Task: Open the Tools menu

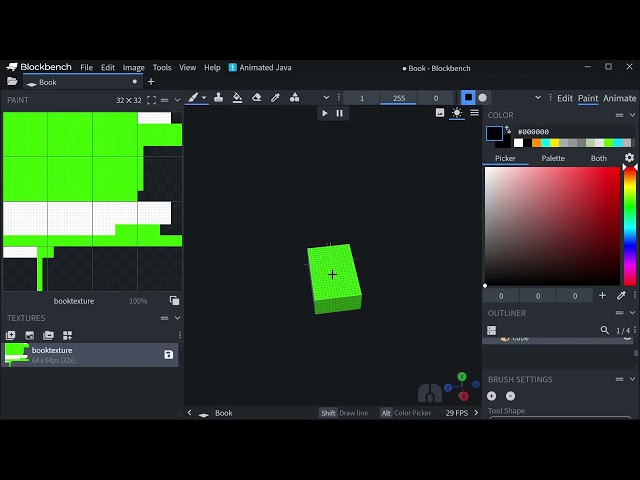Action: tap(162, 67)
